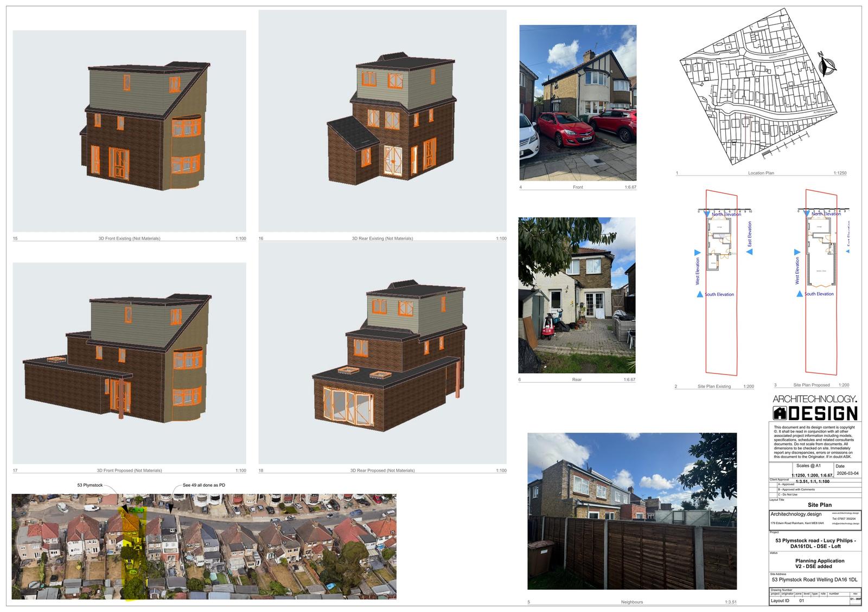
Task: Select the 3D Front Existing view
Action: point(129,131)
